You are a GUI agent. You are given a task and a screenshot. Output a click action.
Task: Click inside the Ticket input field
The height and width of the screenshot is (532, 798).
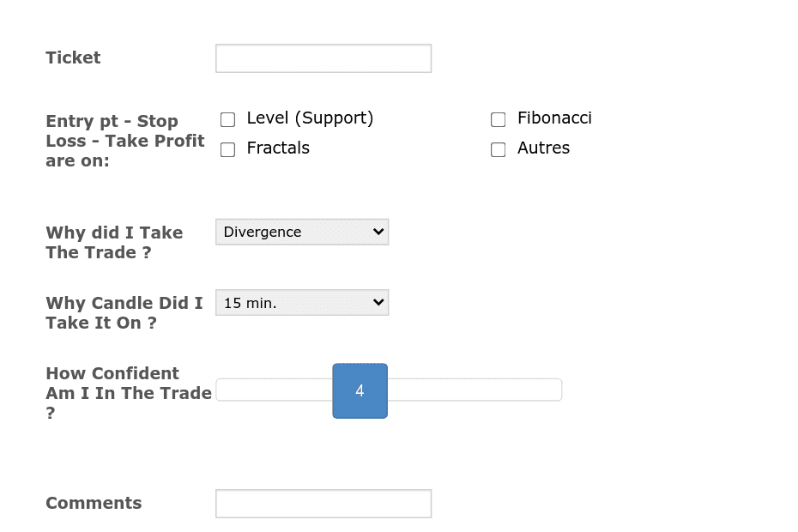323,57
